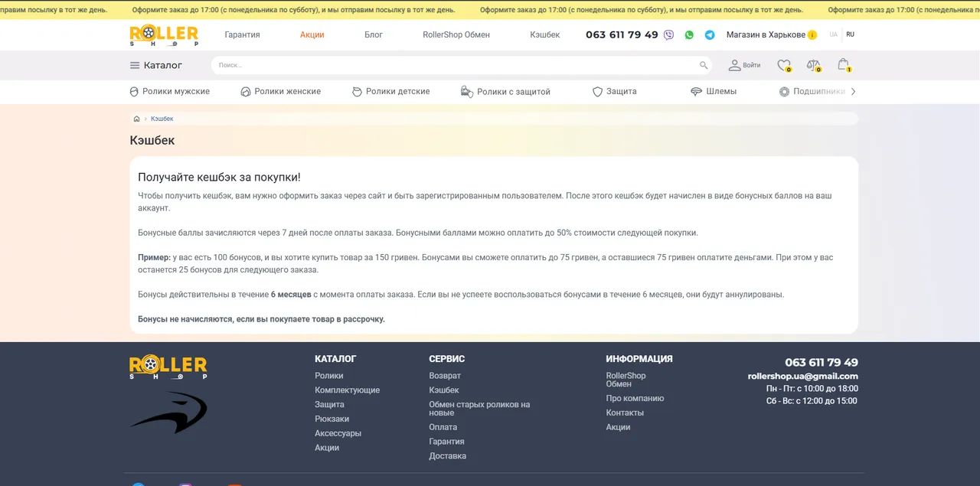980x486 pixels.
Task: Open the compare scales icon
Action: (x=813, y=66)
